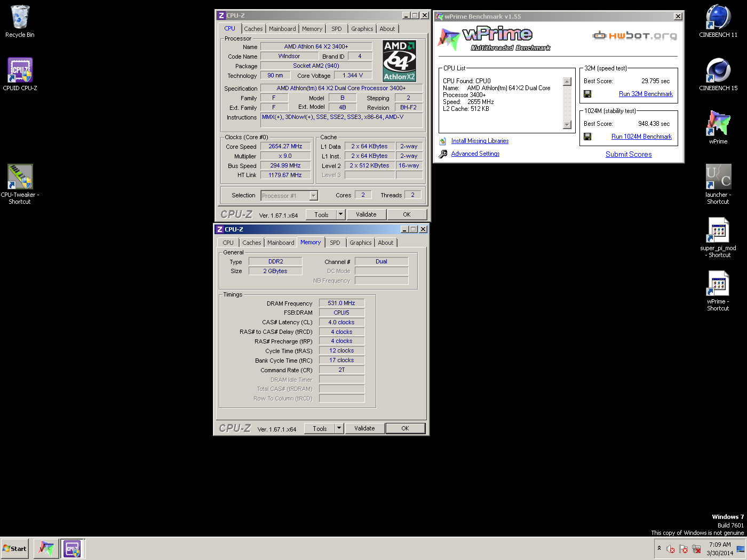Click the taskbar clock showing 7:09 AM
This screenshot has width=747, height=560.
coord(720,549)
